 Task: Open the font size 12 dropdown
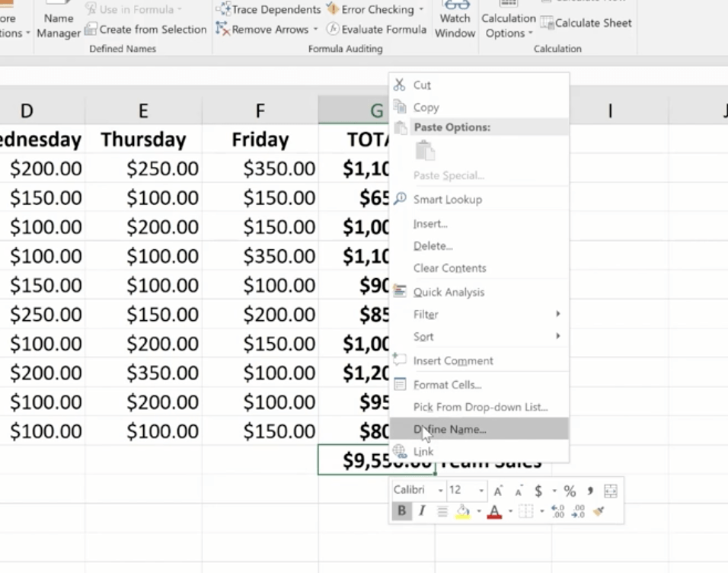point(481,491)
